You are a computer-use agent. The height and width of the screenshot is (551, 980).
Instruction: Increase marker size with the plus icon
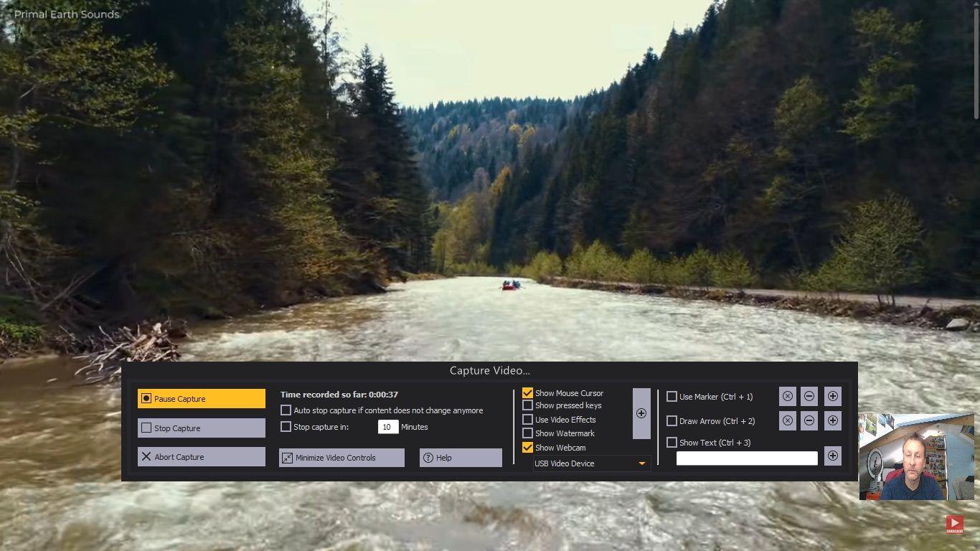[x=832, y=396]
